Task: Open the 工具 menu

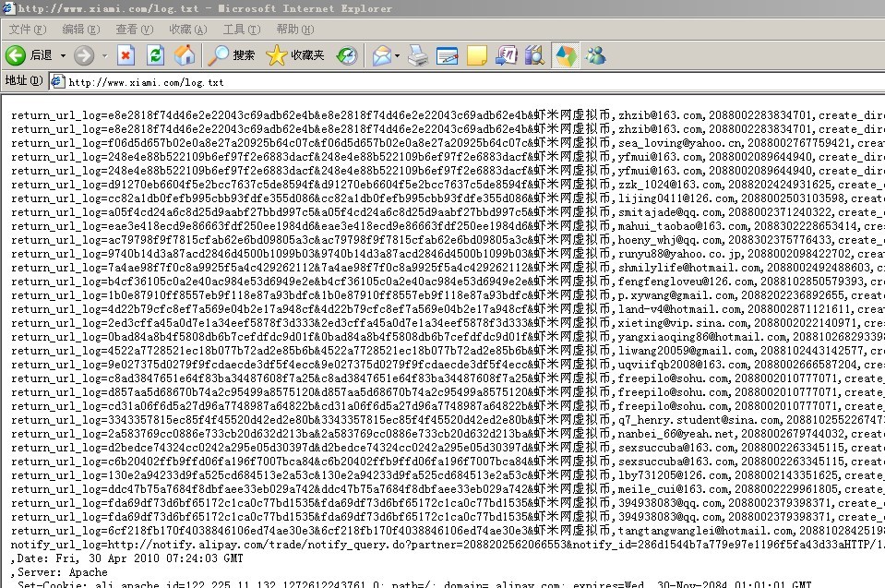Action: point(242,30)
